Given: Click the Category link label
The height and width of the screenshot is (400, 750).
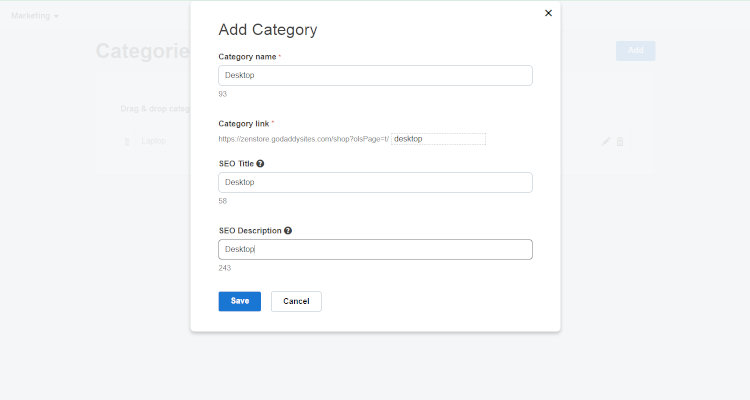Looking at the screenshot, I should tap(243, 123).
